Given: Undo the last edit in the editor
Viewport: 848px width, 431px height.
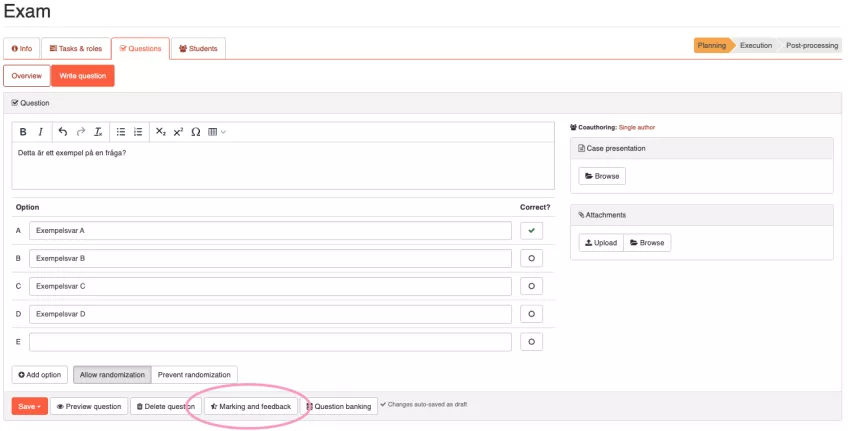Looking at the screenshot, I should pyautogui.click(x=63, y=132).
